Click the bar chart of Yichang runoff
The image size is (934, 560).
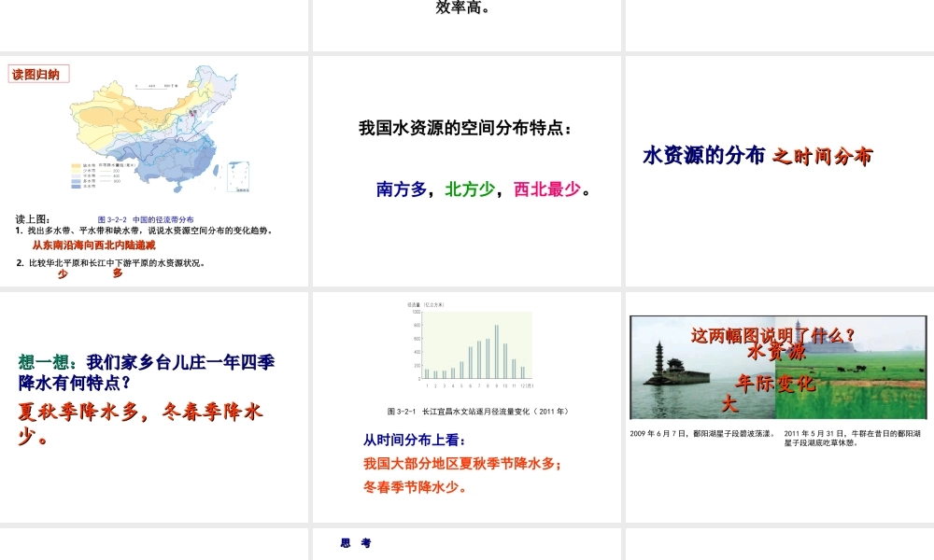(471, 345)
